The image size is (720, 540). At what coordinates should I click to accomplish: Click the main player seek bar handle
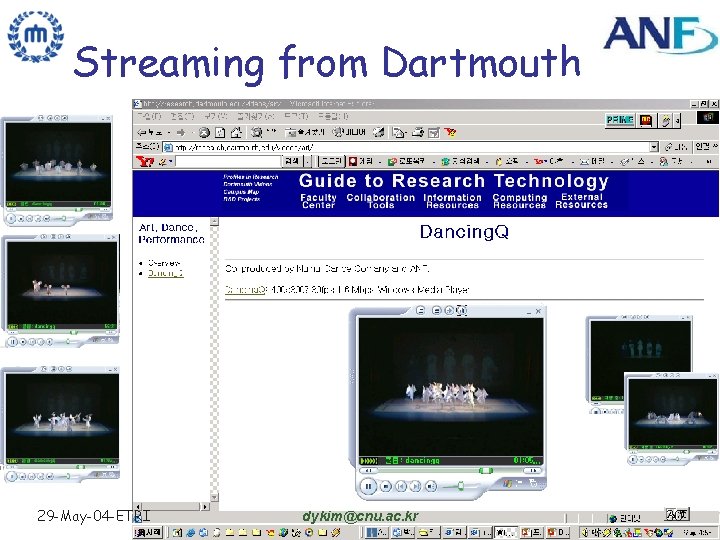tap(485, 470)
